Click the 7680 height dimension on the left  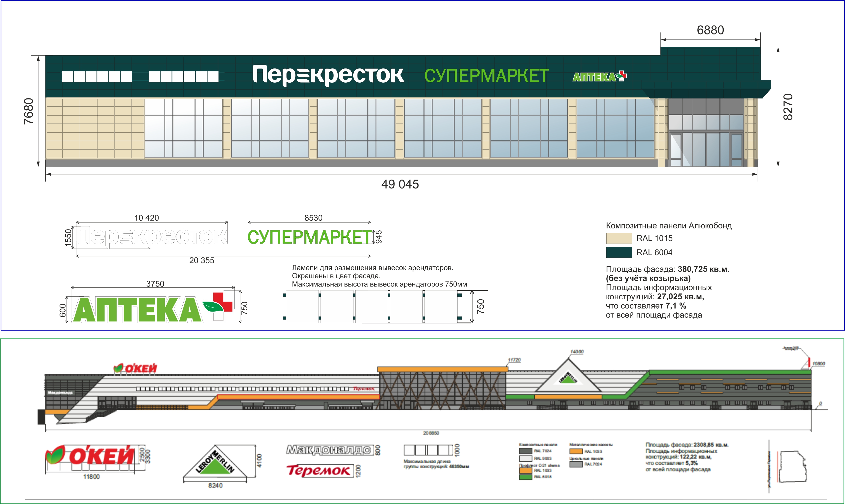pos(29,111)
